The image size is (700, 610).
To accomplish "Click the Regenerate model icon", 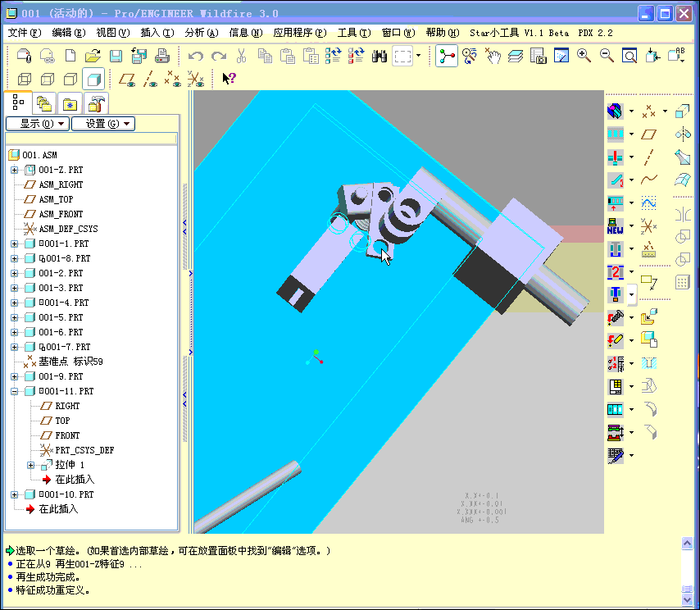I will coord(333,56).
